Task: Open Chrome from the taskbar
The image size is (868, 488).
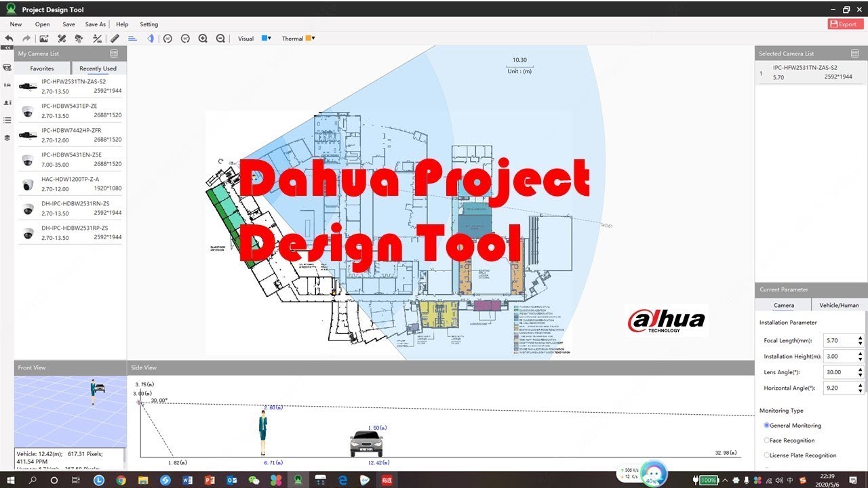Action: [121, 480]
